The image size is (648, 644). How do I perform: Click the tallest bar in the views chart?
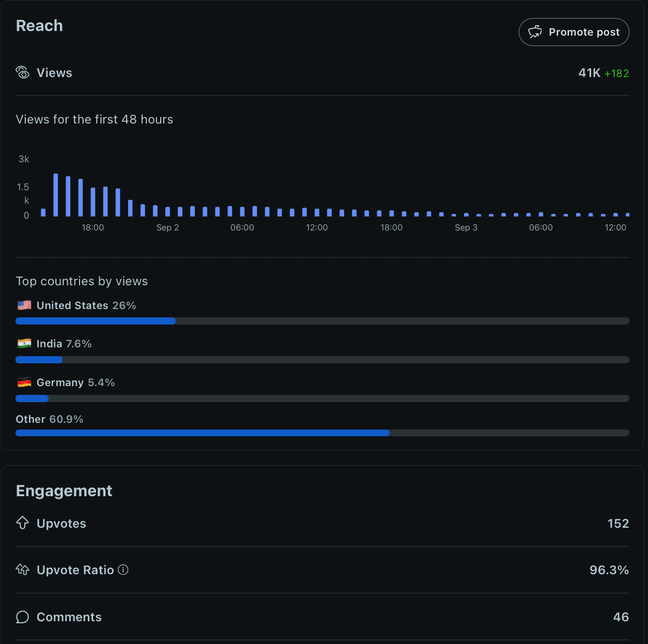[56, 195]
